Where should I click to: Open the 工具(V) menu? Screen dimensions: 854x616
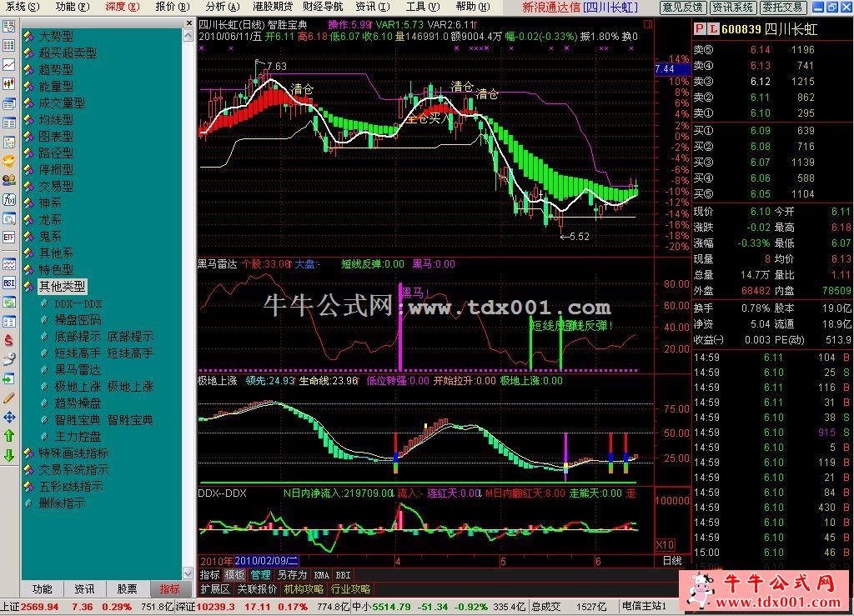(423, 7)
